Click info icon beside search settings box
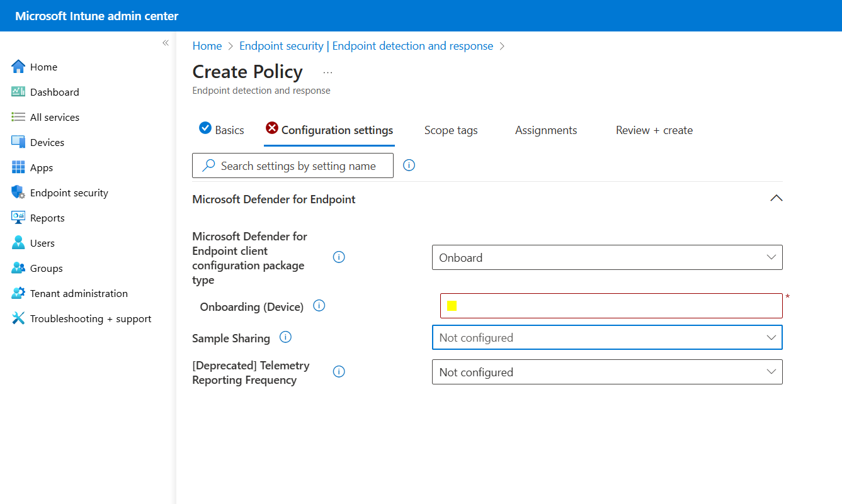842x504 pixels. 409,165
